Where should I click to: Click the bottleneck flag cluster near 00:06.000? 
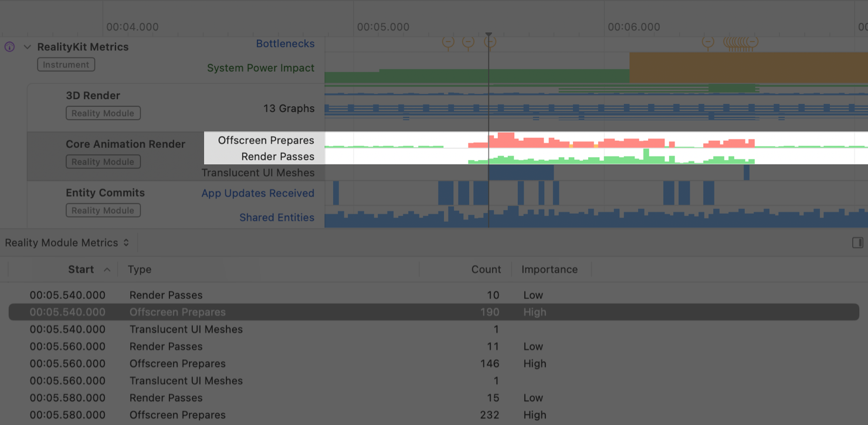pos(738,42)
